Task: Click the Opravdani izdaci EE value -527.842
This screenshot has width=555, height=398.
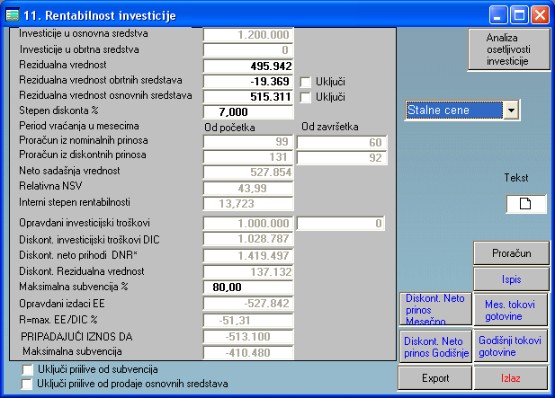Action: 248,303
